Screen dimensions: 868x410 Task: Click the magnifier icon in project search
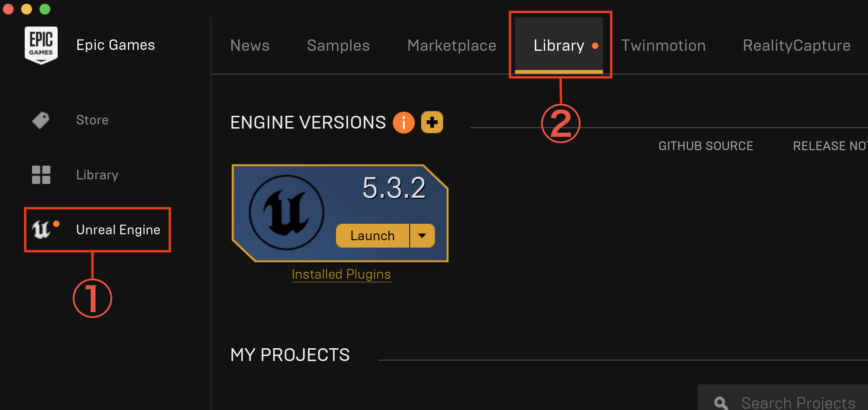click(x=721, y=403)
